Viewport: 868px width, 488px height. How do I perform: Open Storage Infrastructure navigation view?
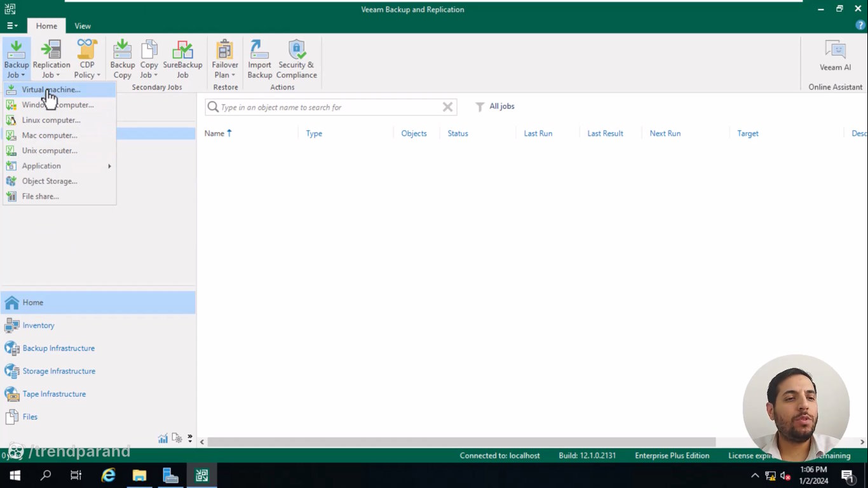[98, 371]
